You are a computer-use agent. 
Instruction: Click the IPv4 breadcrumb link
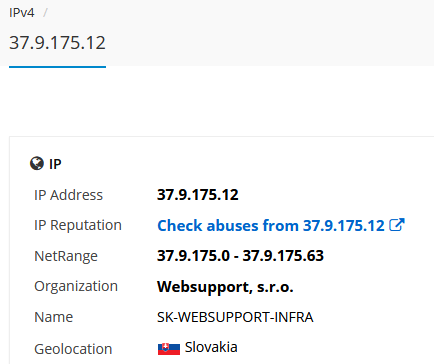22,13
